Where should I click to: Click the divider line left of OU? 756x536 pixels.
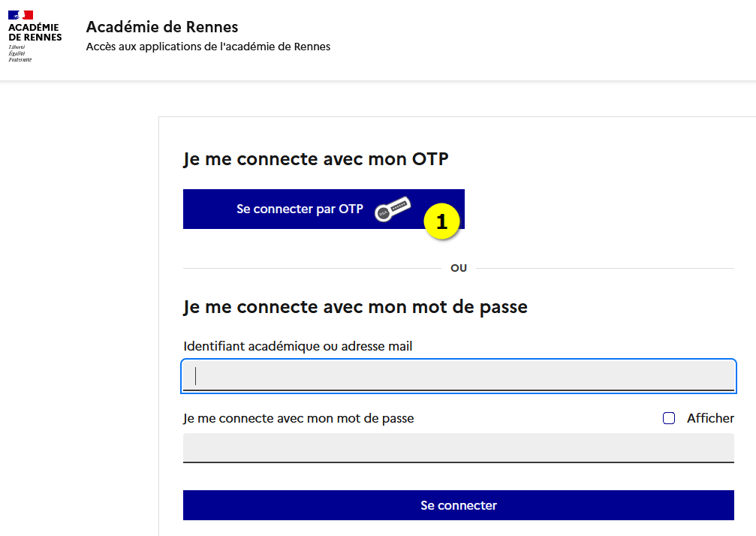[312, 268]
